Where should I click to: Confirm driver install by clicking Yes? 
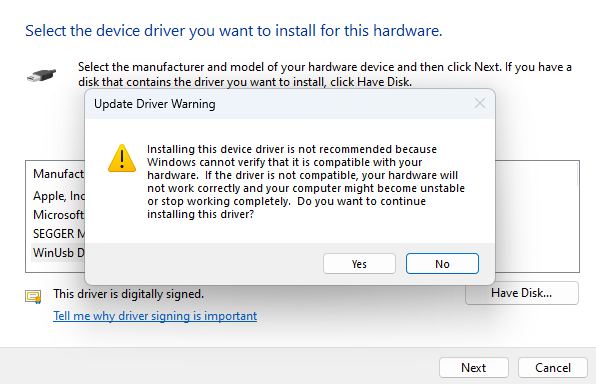coord(359,263)
